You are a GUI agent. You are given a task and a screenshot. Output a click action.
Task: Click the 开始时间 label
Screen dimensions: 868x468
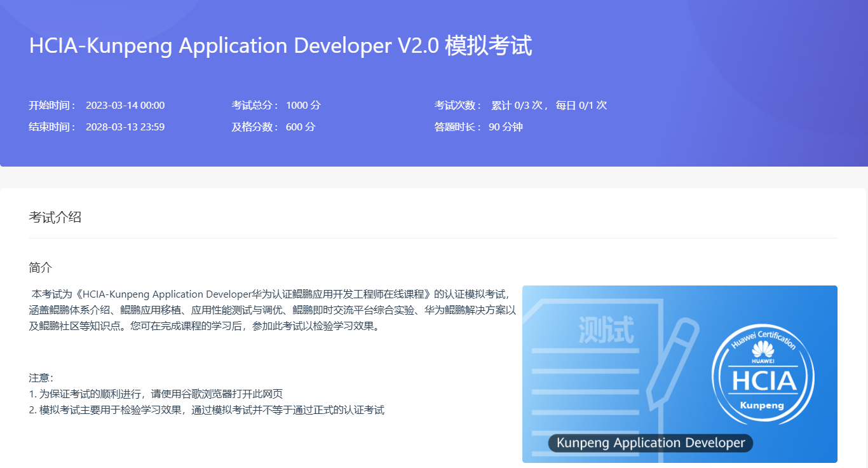(53, 106)
